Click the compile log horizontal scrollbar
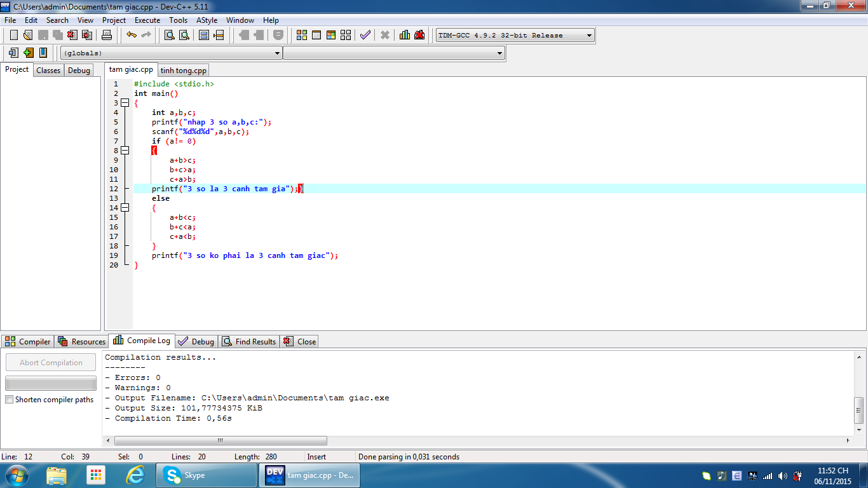Image resolution: width=868 pixels, height=488 pixels. click(220, 440)
